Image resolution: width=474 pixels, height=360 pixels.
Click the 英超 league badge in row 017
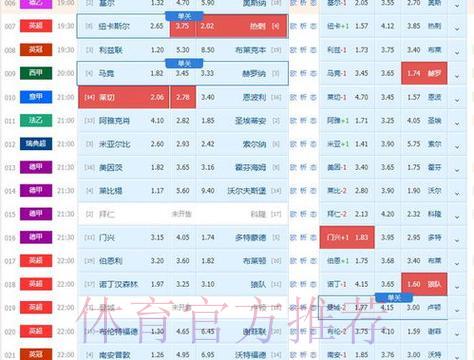click(36, 261)
